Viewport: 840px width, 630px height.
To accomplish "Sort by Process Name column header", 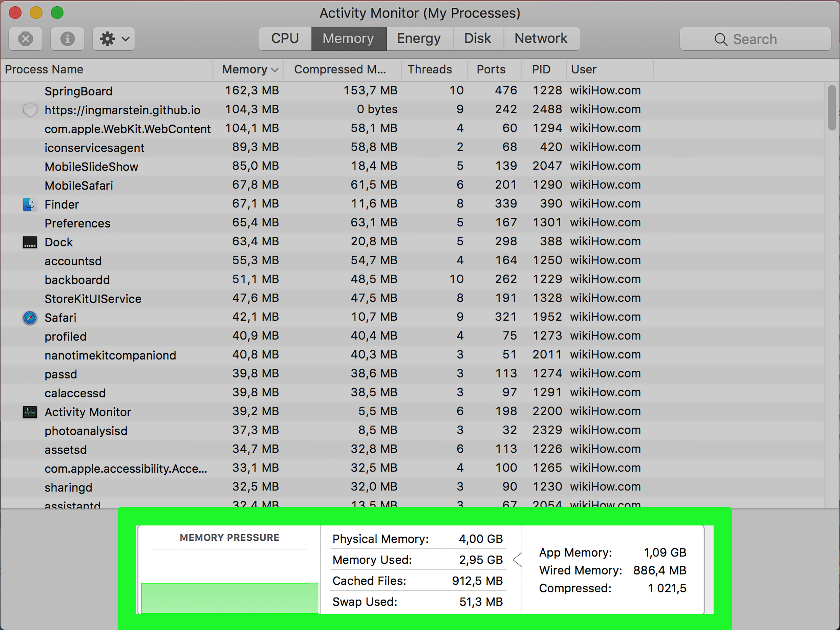I will click(x=107, y=70).
